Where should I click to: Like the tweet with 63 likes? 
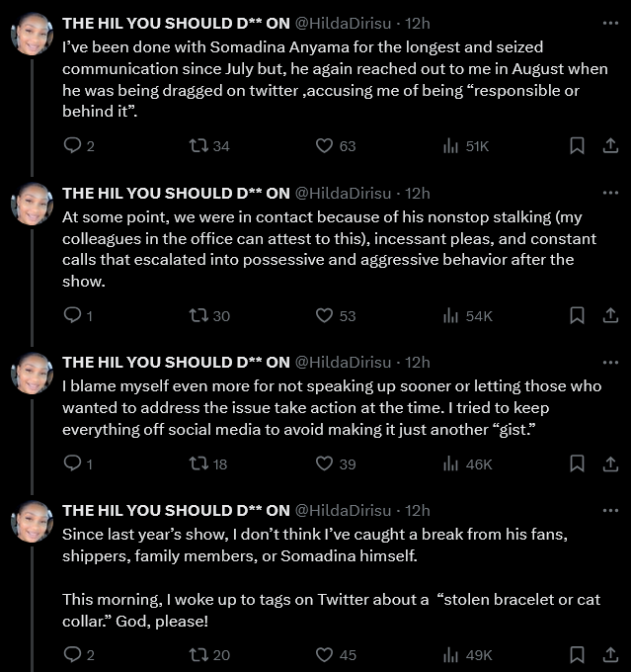pos(324,145)
